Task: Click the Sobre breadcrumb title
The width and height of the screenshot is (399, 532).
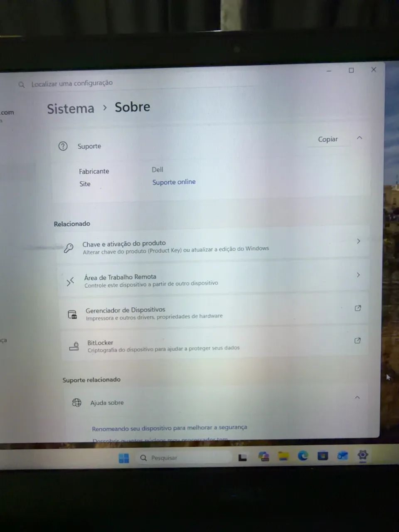Action: pyautogui.click(x=132, y=107)
